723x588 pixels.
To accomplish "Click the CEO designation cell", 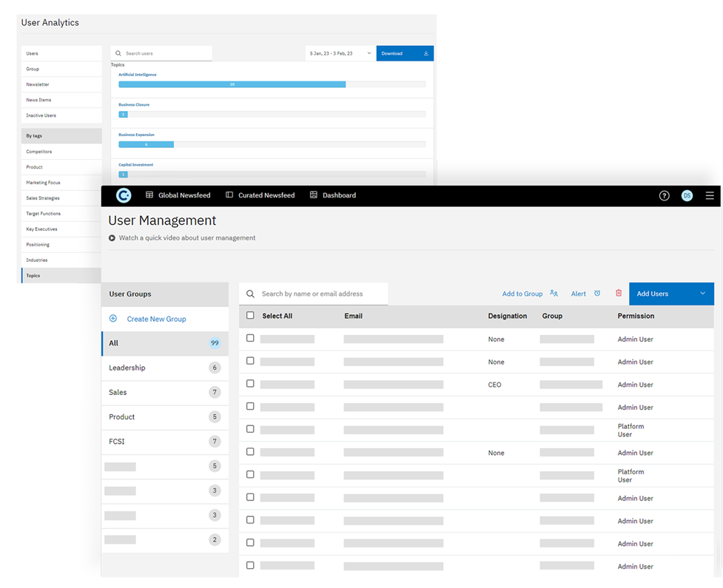I will tap(494, 385).
